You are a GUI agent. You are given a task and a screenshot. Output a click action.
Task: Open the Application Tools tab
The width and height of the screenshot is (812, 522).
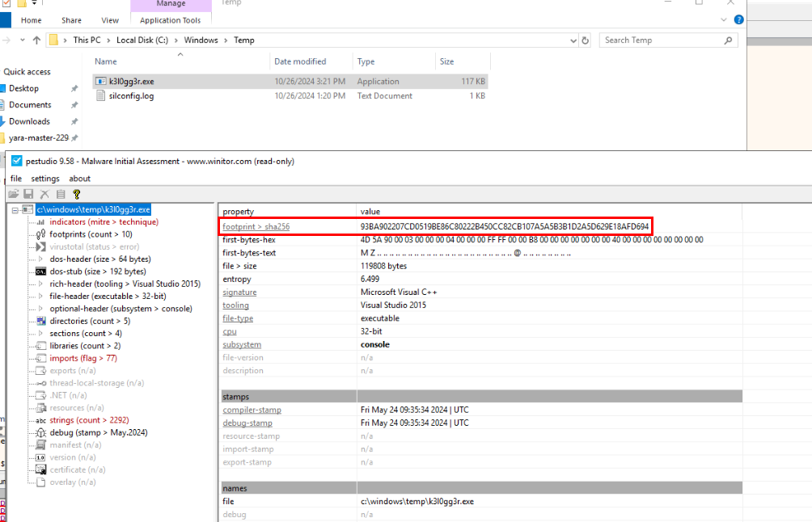[x=171, y=20]
